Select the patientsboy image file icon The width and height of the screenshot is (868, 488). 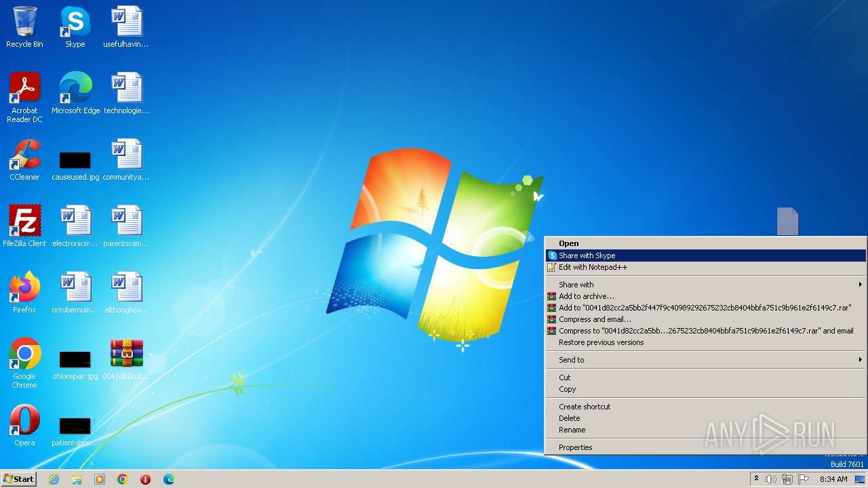[x=75, y=432]
